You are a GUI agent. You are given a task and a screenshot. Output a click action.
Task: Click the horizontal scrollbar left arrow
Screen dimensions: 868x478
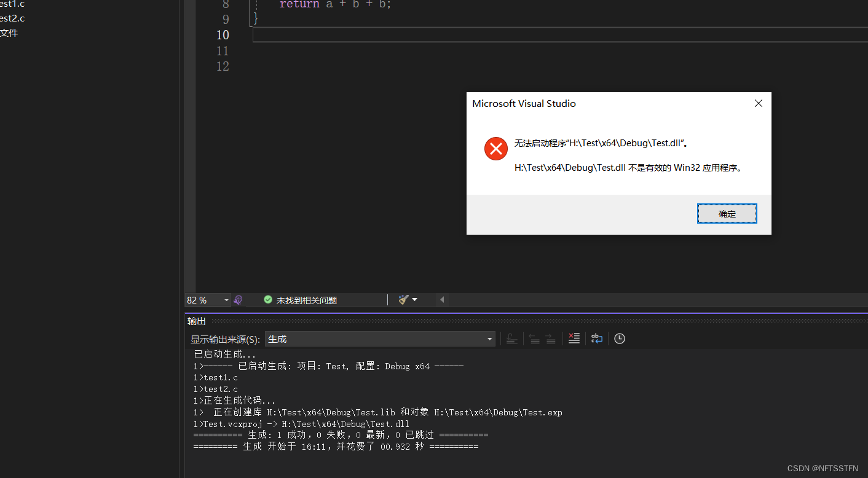pos(442,300)
